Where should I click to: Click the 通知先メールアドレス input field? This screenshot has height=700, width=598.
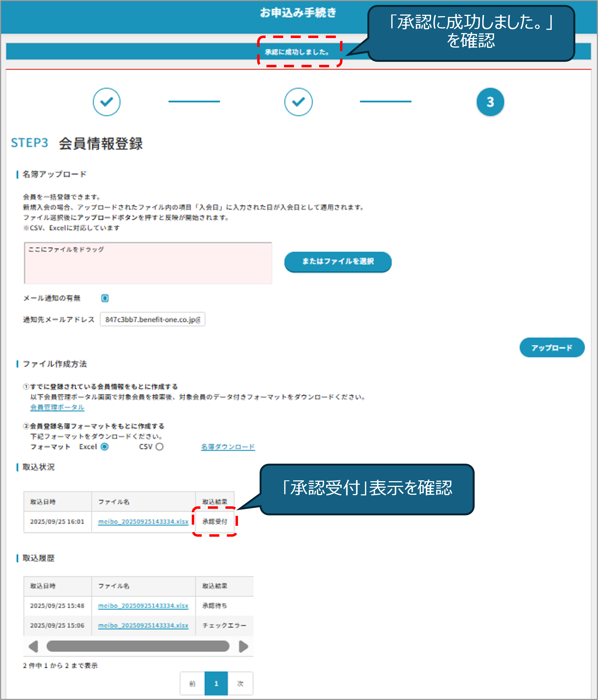click(x=152, y=319)
